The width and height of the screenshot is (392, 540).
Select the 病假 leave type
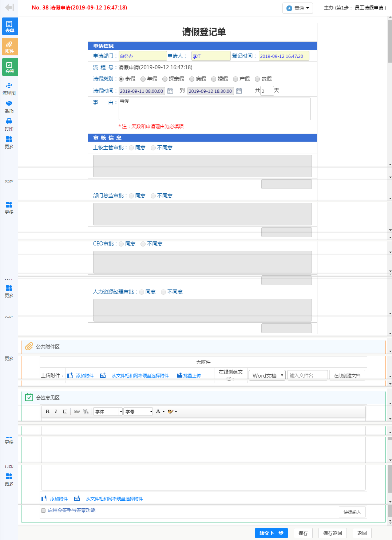click(x=192, y=79)
